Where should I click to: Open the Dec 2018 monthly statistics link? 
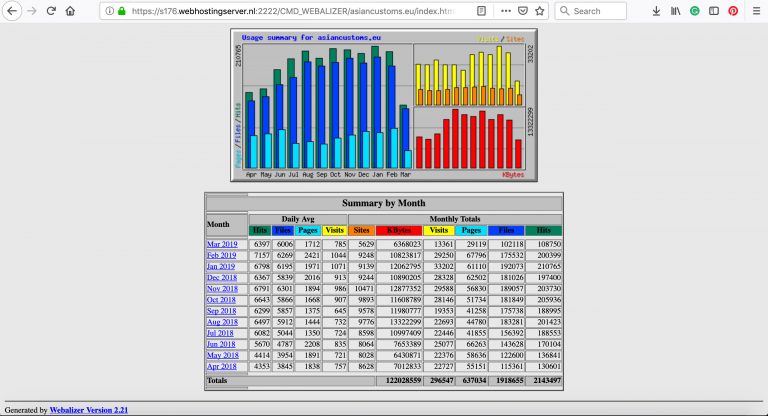[222, 277]
